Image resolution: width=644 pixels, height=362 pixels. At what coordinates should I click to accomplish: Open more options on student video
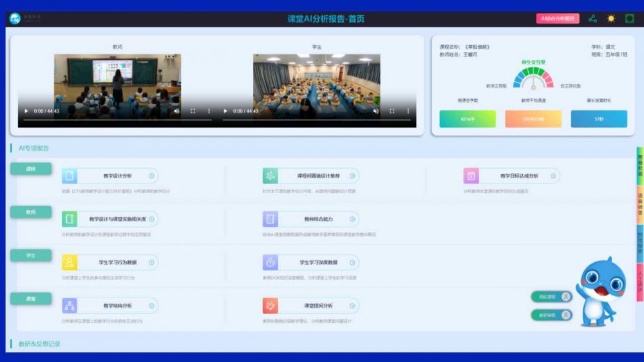[x=408, y=111]
